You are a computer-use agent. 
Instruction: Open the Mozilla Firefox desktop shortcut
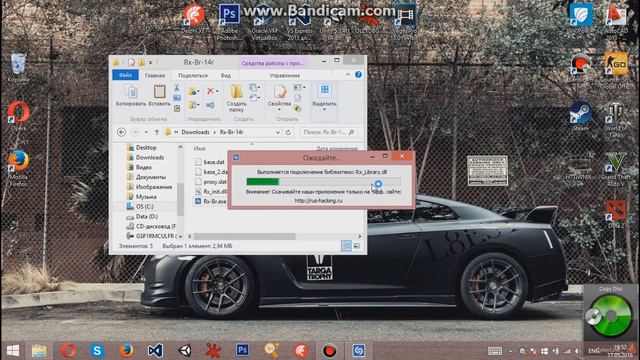click(18, 168)
